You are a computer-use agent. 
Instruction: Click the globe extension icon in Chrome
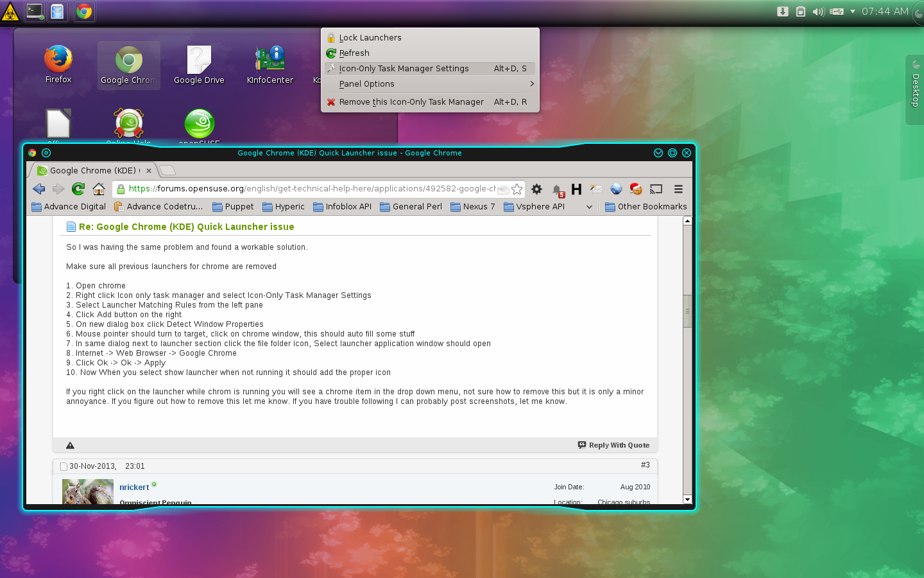616,189
